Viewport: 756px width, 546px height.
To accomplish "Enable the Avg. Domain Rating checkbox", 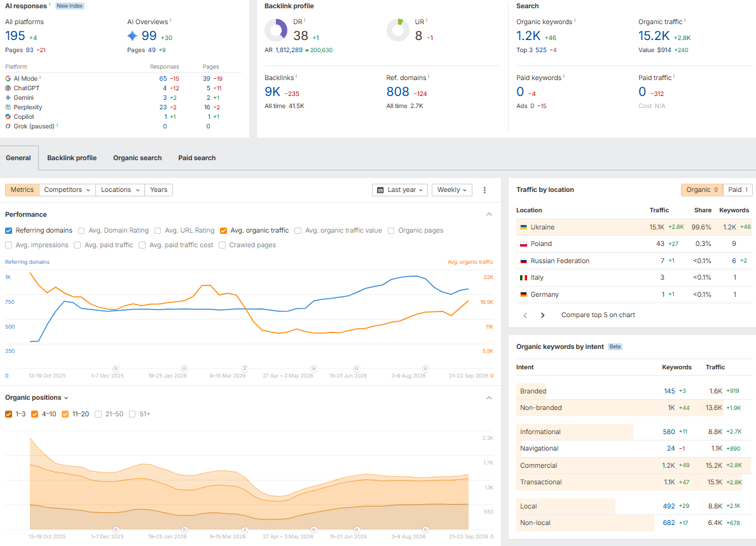I will coord(81,231).
